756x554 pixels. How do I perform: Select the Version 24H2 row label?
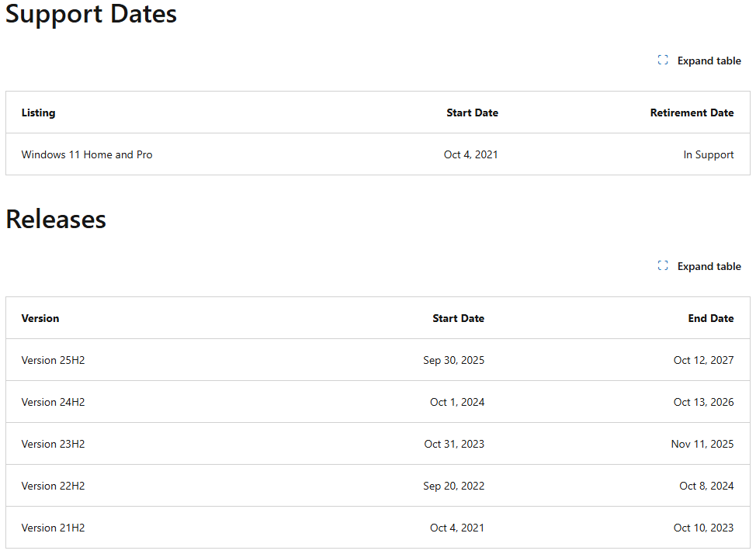(x=53, y=402)
